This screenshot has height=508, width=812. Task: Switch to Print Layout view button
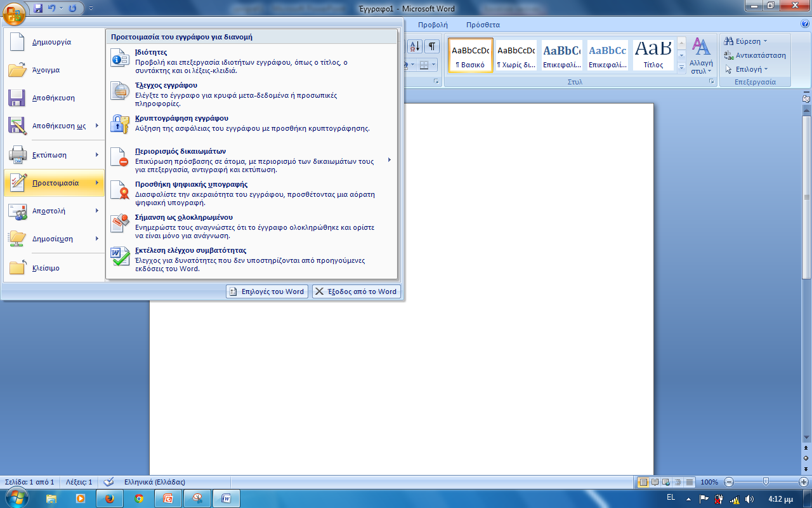tap(643, 482)
